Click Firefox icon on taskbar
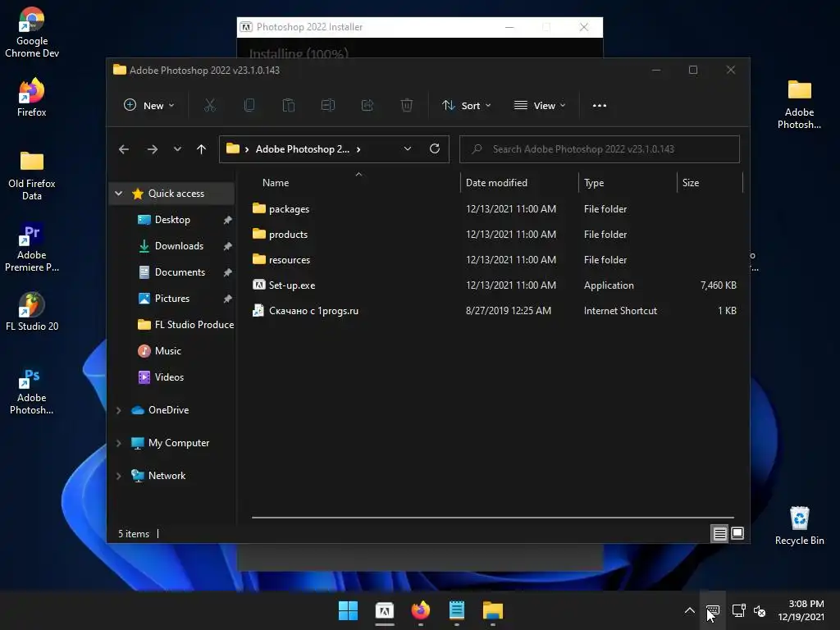Screen dimensions: 840x630 point(421,610)
